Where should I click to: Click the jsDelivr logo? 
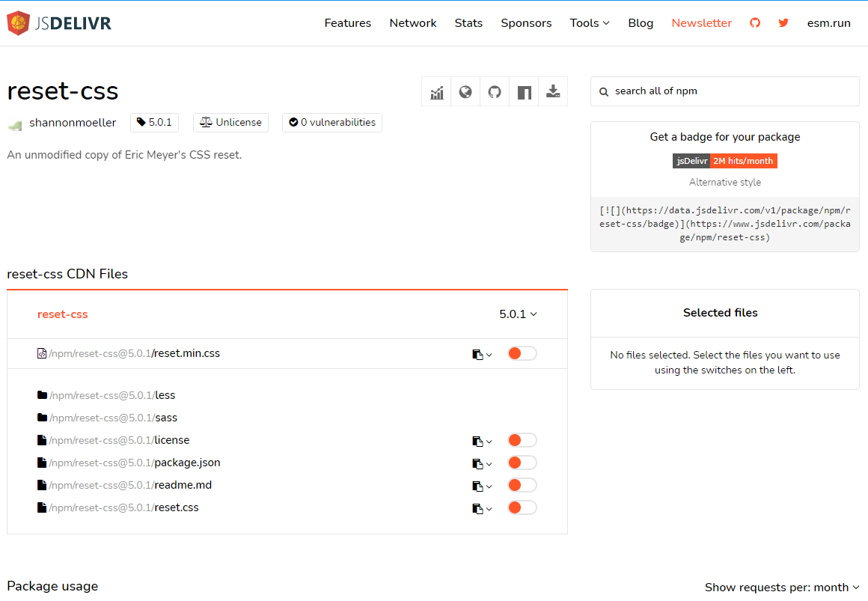(58, 22)
